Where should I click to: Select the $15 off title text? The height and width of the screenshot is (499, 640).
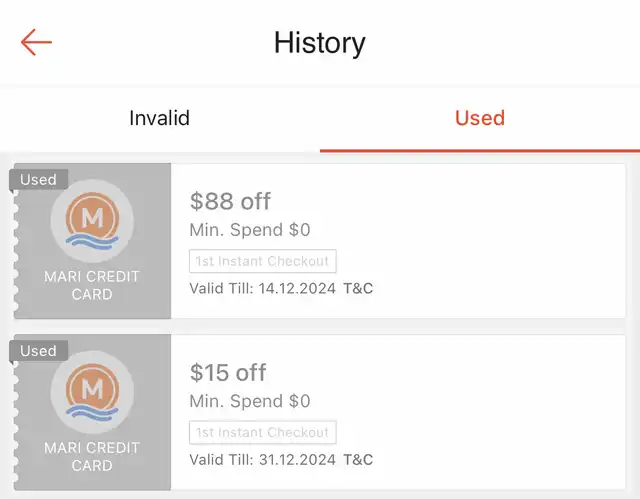click(x=228, y=373)
